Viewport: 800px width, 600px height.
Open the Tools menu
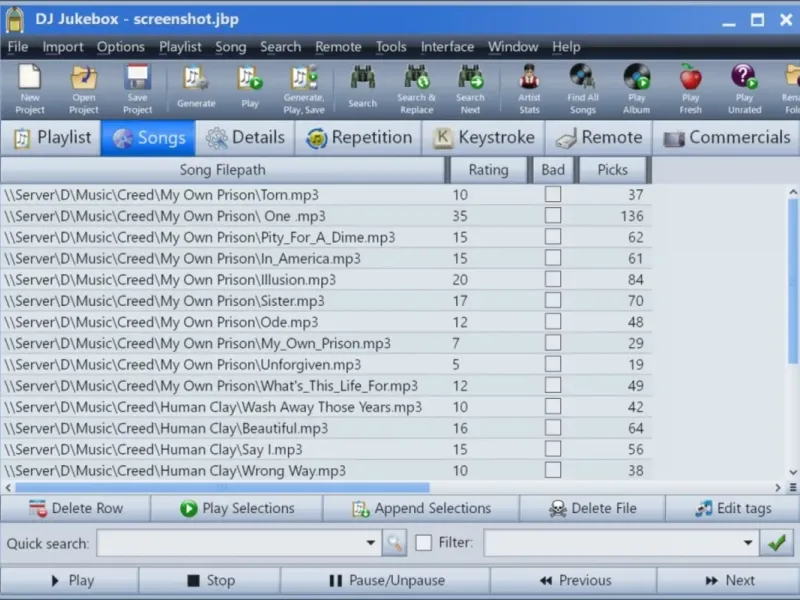[x=391, y=47]
